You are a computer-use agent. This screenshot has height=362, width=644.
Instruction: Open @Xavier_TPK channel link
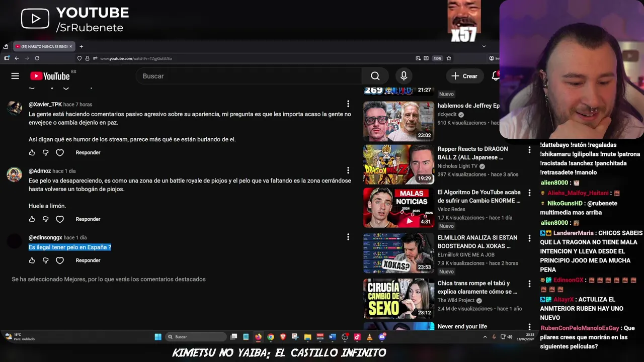point(45,105)
